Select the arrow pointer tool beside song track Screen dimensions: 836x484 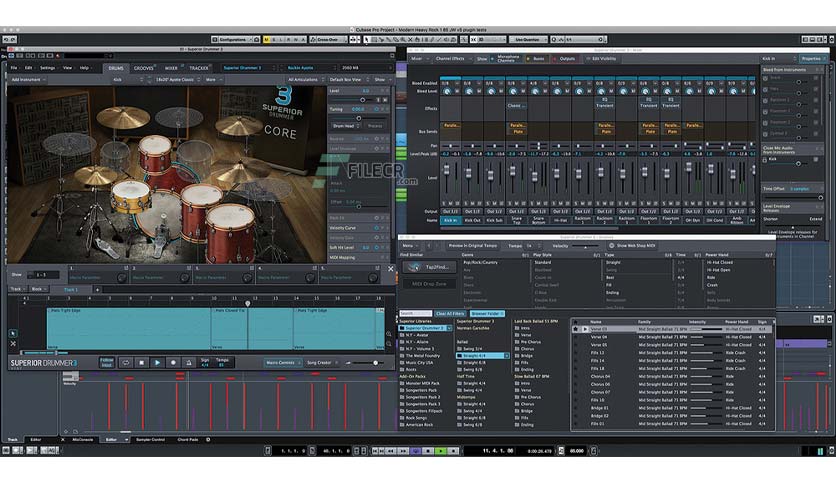point(13,333)
